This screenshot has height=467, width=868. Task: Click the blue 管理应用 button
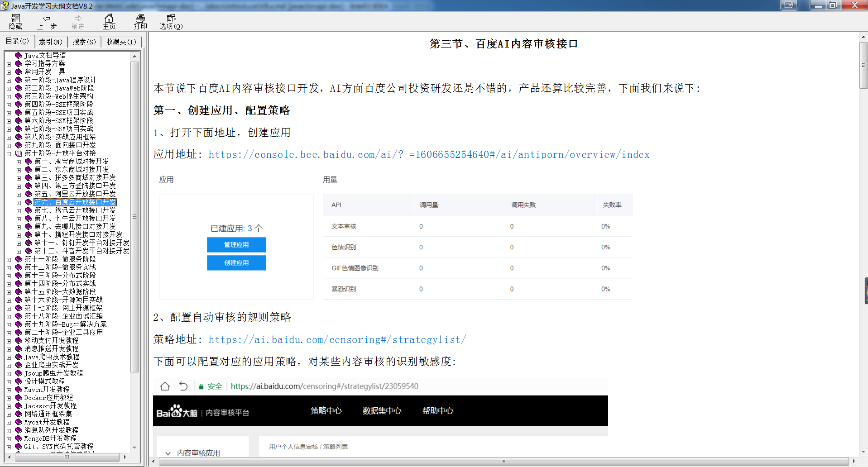click(236, 245)
